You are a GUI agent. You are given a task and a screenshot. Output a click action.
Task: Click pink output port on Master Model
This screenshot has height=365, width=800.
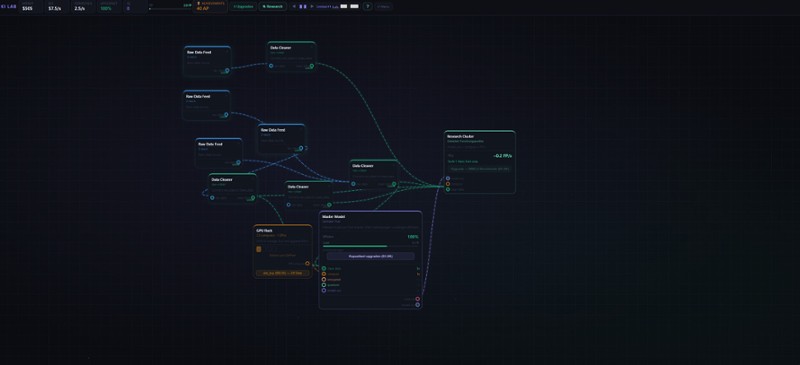[x=417, y=299]
